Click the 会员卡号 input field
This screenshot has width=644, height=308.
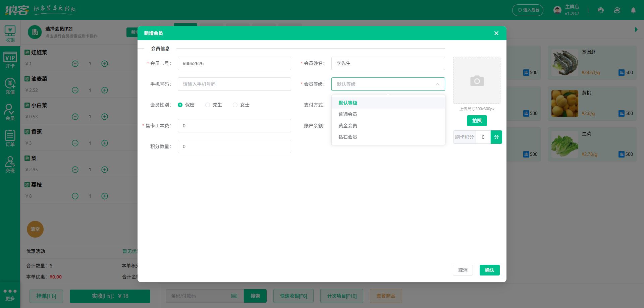click(234, 63)
